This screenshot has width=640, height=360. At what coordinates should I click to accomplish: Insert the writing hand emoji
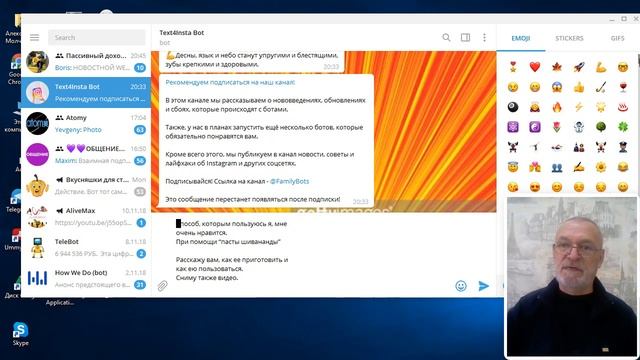(579, 167)
